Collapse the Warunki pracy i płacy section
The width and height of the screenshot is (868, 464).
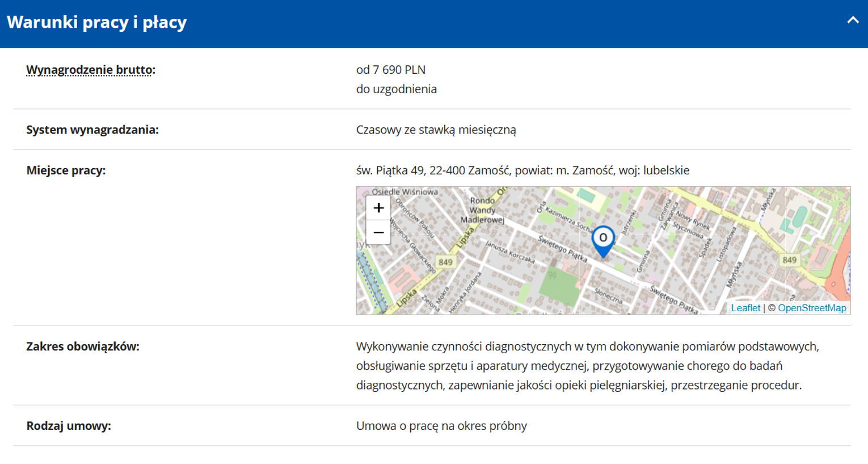(852, 20)
